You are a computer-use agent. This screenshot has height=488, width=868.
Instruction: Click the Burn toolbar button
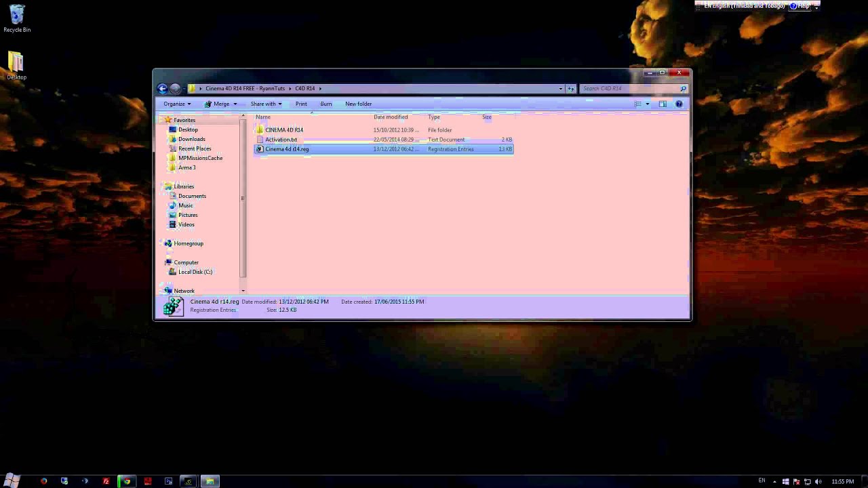pyautogui.click(x=326, y=104)
